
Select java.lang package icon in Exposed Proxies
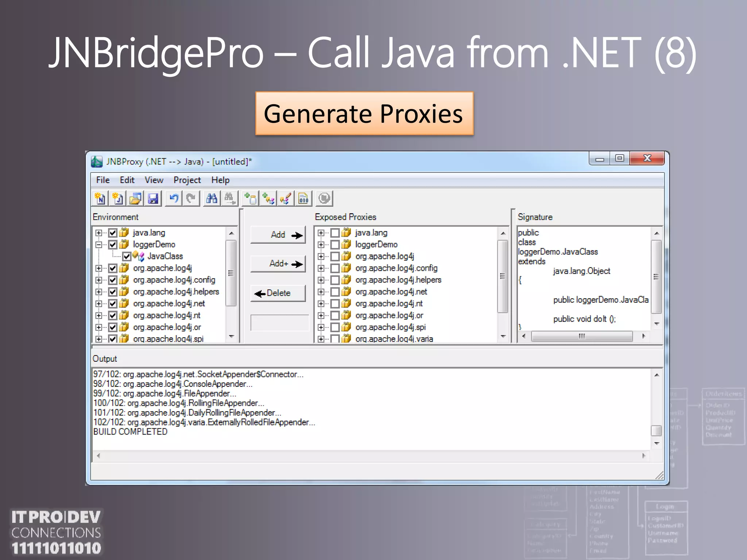click(347, 232)
